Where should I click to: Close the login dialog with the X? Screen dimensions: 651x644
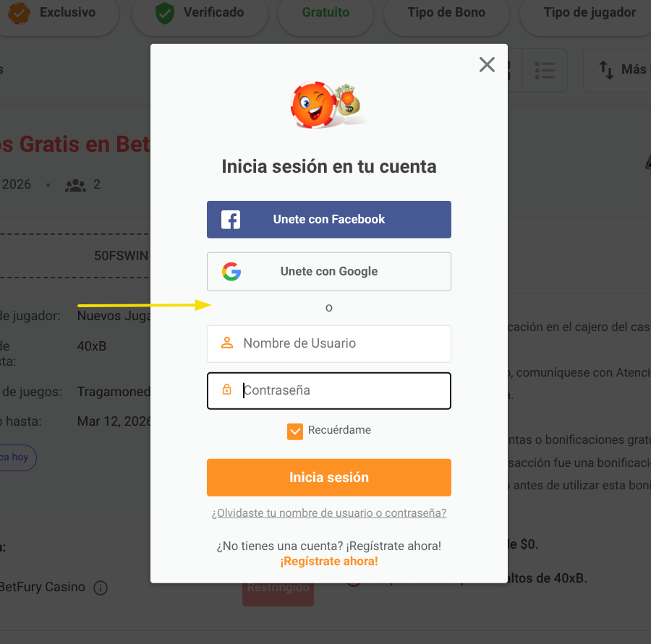pos(487,65)
